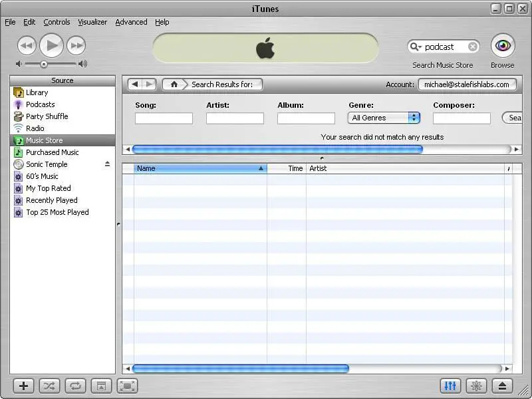Click the account michael@stalefishlabs.com button

467,84
